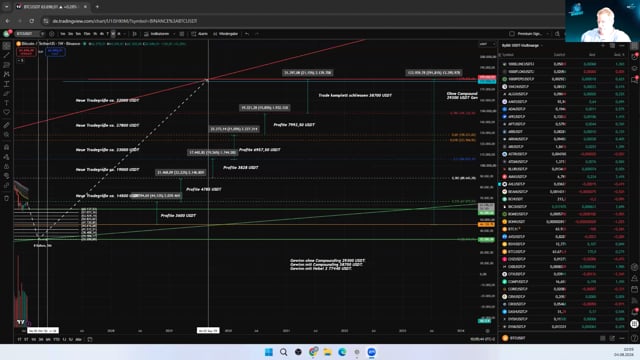The height and width of the screenshot is (360, 640).
Task: Open the price scale currency dropdown
Action: 487,44
